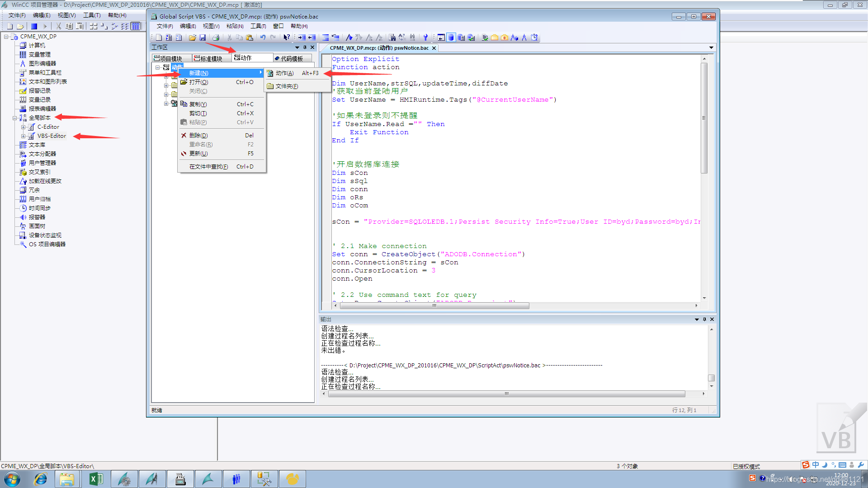Collapse the 全局脚本 tree node
The image size is (868, 488).
14,118
